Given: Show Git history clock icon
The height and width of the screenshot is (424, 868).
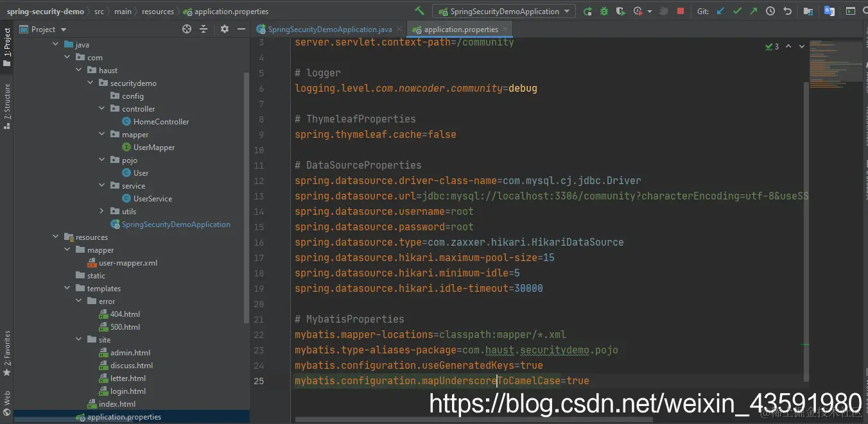Looking at the screenshot, I should 770,12.
